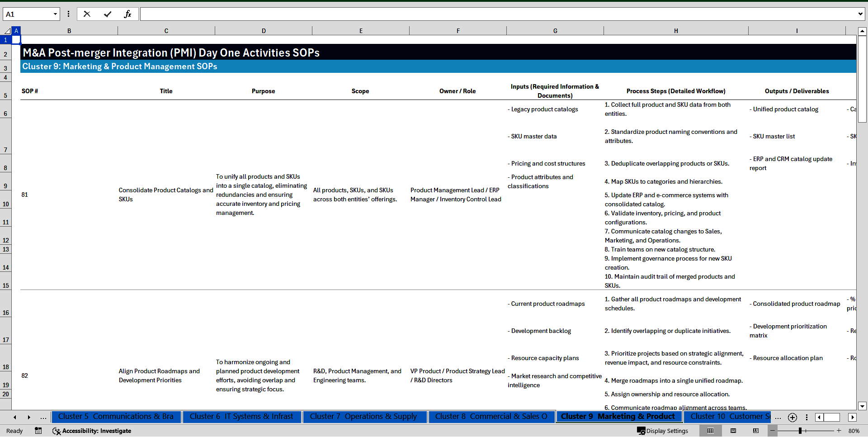Click the Zoom In plus button
868x437 pixels.
tap(839, 431)
